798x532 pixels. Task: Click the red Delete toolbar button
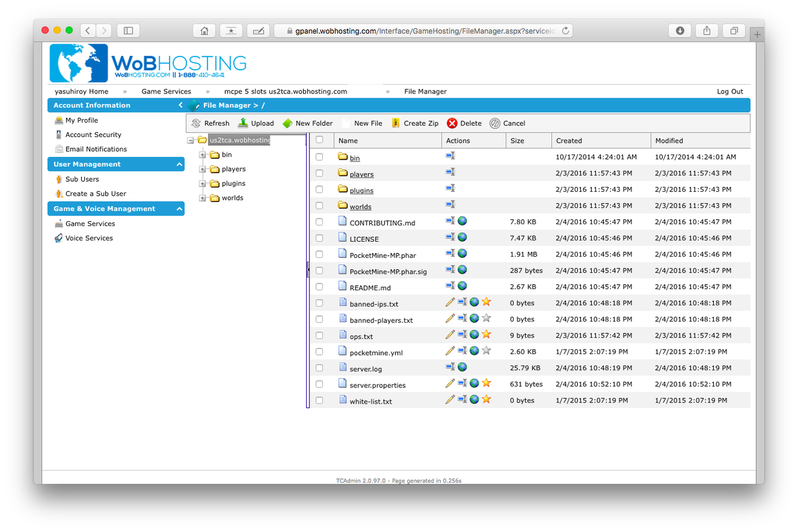pos(464,123)
